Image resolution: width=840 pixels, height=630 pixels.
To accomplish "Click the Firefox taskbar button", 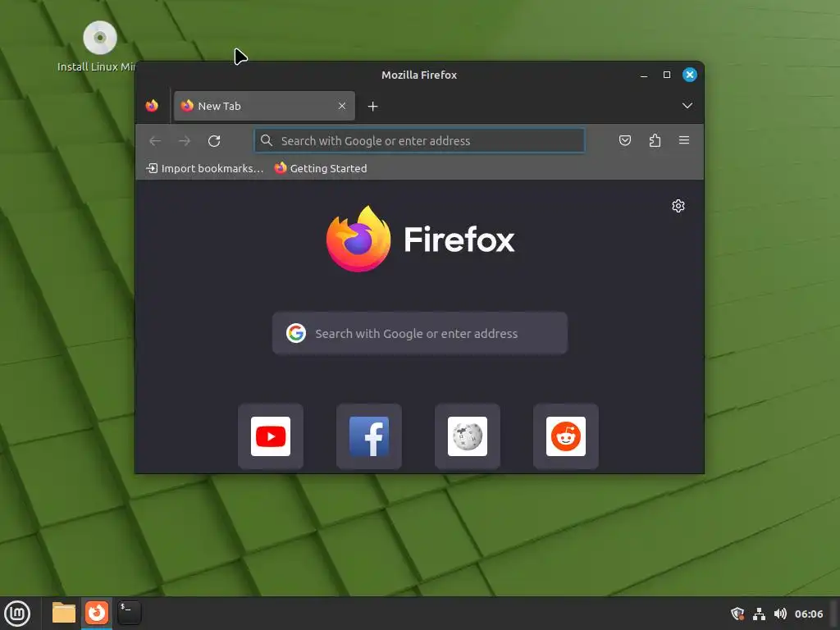I will pos(97,613).
